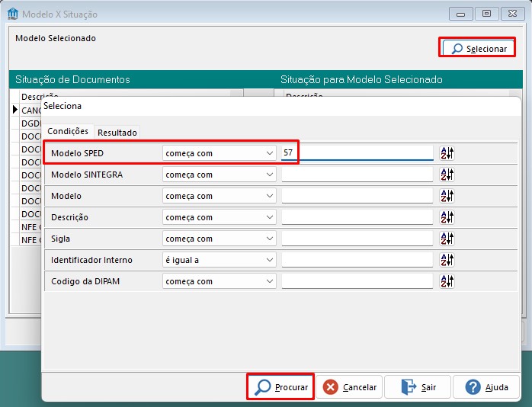532x407 pixels.
Task: Click the Procurar button
Action: [280, 387]
